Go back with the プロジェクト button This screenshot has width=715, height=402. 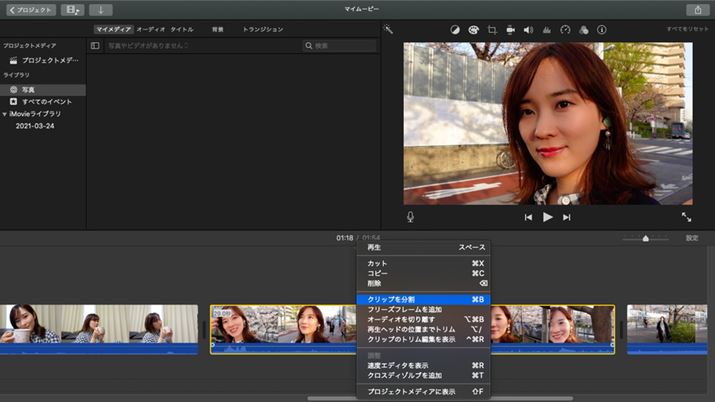(x=31, y=10)
